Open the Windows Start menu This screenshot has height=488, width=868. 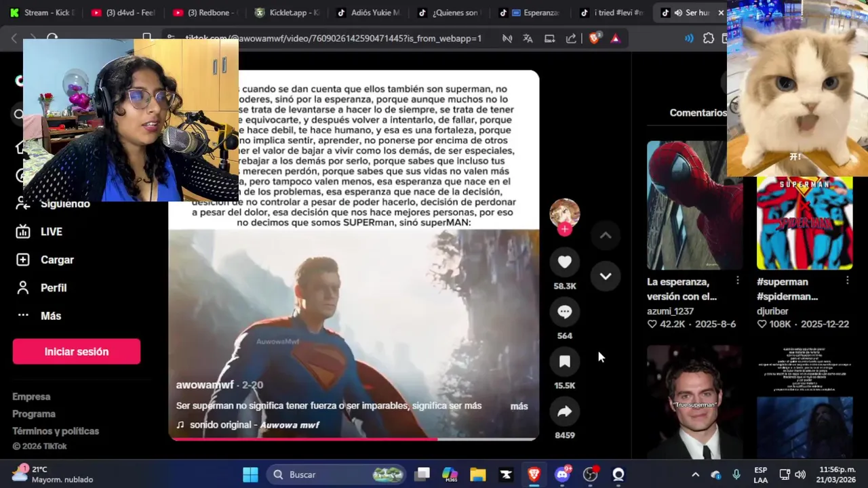[250, 474]
